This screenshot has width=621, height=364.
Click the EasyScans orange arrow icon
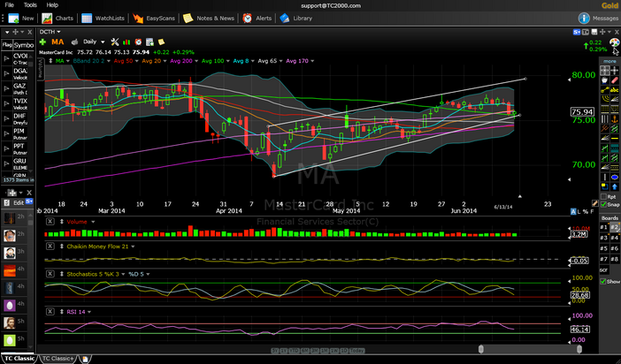138,19
